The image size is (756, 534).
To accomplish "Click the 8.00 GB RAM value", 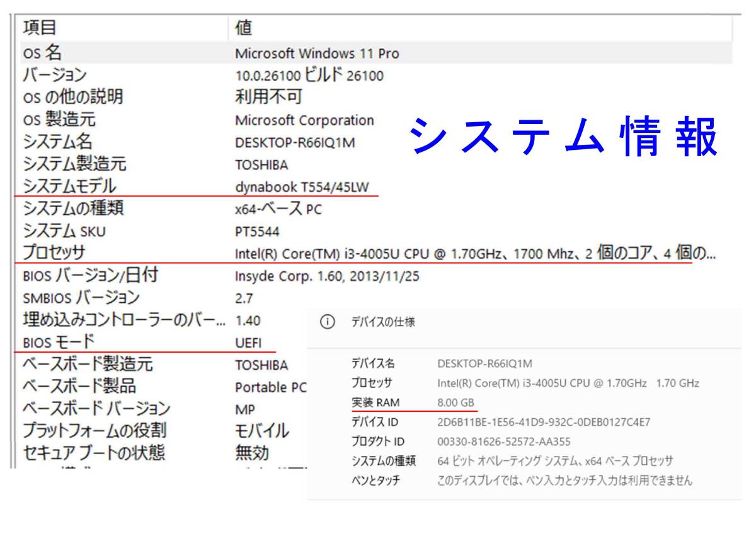I will pos(456,402).
